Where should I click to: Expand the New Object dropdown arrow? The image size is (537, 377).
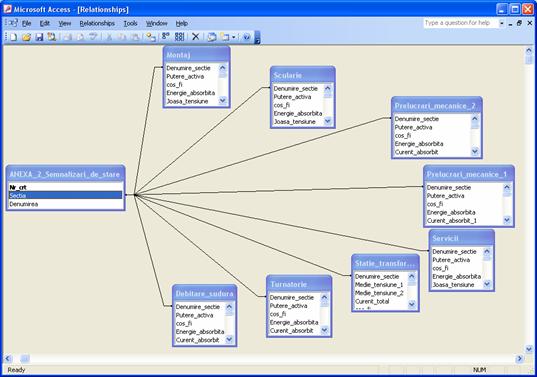pyautogui.click(x=234, y=37)
